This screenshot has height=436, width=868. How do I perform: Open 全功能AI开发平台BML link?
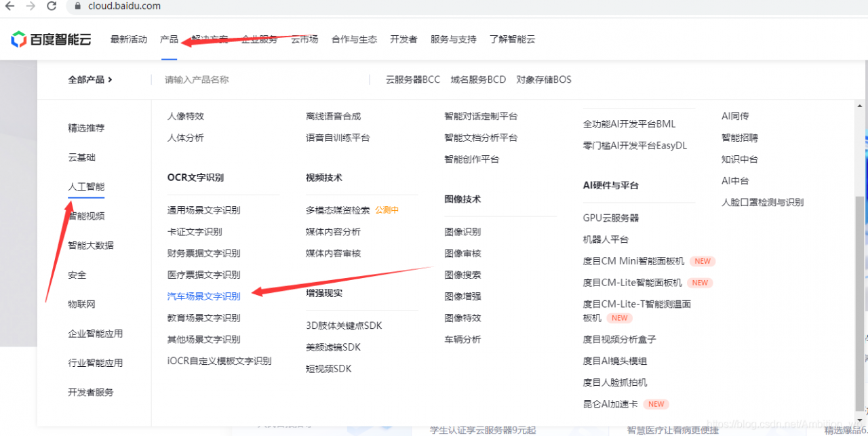629,124
